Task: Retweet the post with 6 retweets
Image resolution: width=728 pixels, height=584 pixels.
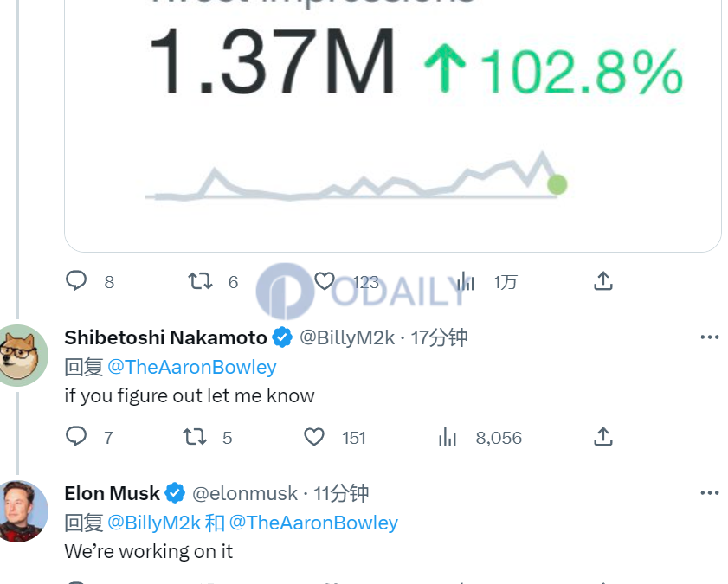Action: click(x=200, y=281)
